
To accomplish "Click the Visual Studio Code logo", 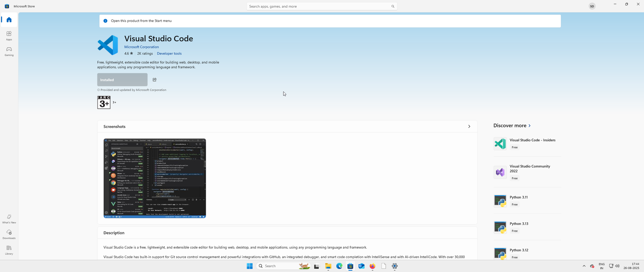I will 108,45.
